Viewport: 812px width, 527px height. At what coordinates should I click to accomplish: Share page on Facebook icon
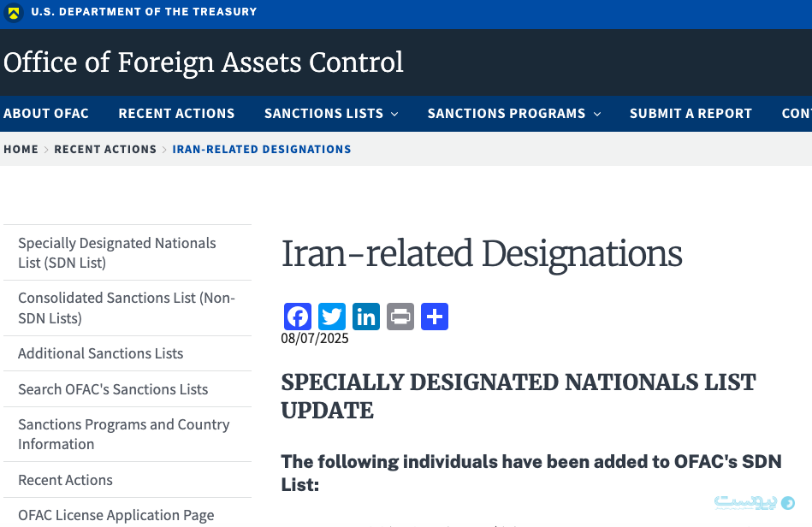tap(298, 317)
